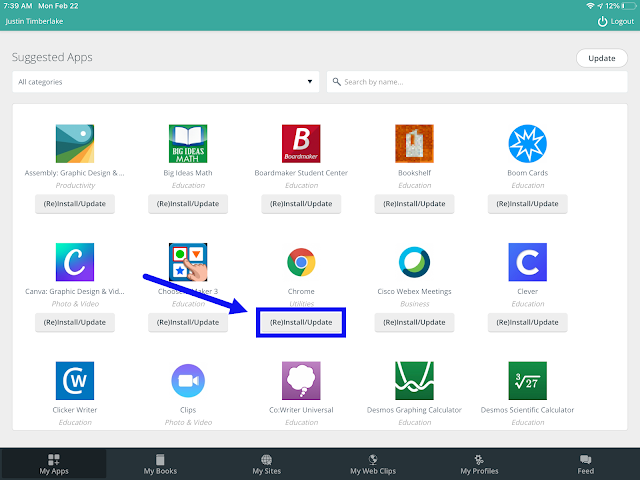
Task: Select the Boardmaker Student Center icon
Action: point(301,144)
